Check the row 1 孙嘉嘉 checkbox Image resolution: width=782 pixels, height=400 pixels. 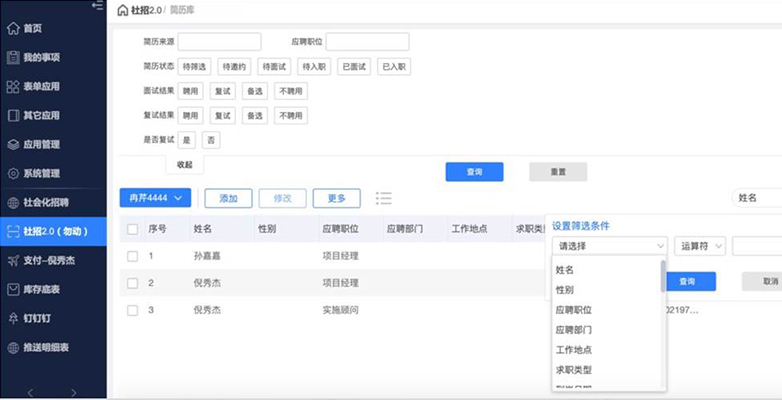tap(133, 256)
